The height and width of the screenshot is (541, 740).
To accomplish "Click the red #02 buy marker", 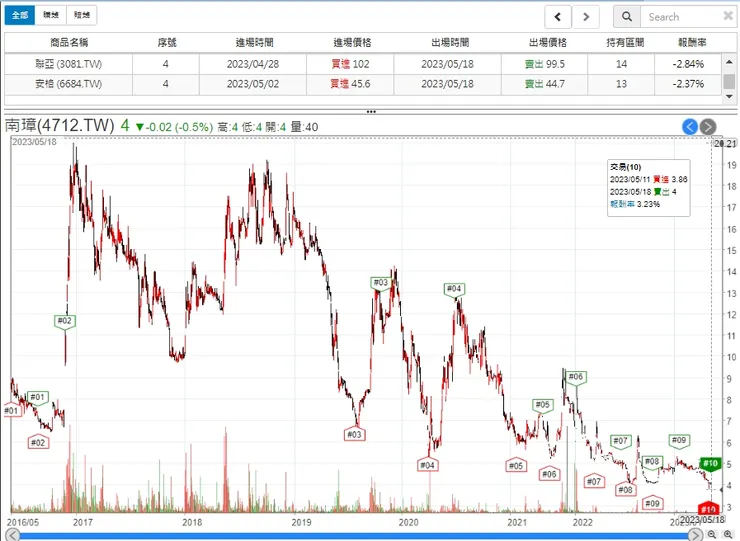I will 38,442.
